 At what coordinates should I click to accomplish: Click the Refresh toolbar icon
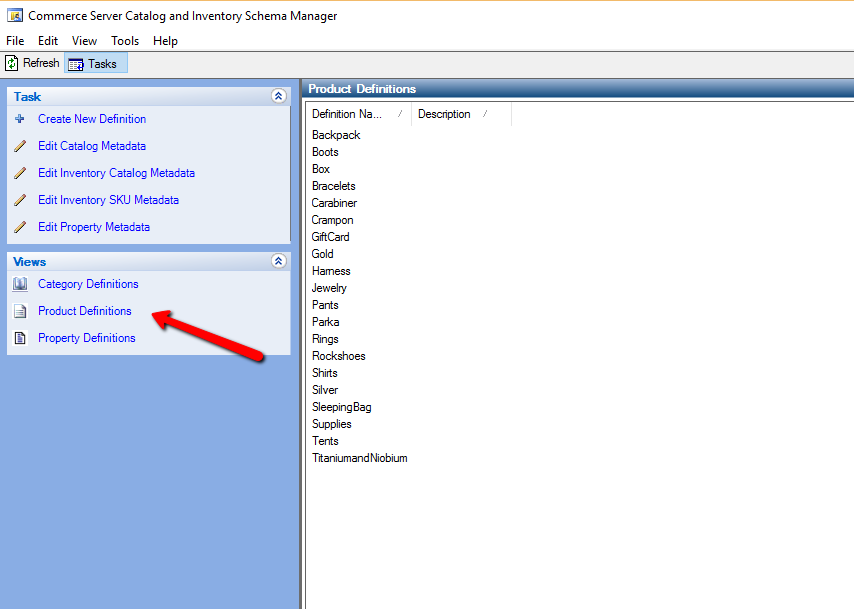pos(11,63)
